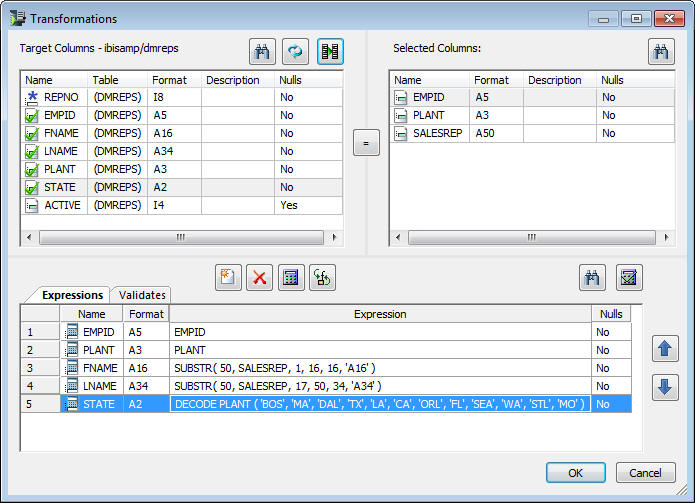This screenshot has width=695, height=503.
Task: Click the check expressions icon with checkmark
Action: [x=629, y=278]
